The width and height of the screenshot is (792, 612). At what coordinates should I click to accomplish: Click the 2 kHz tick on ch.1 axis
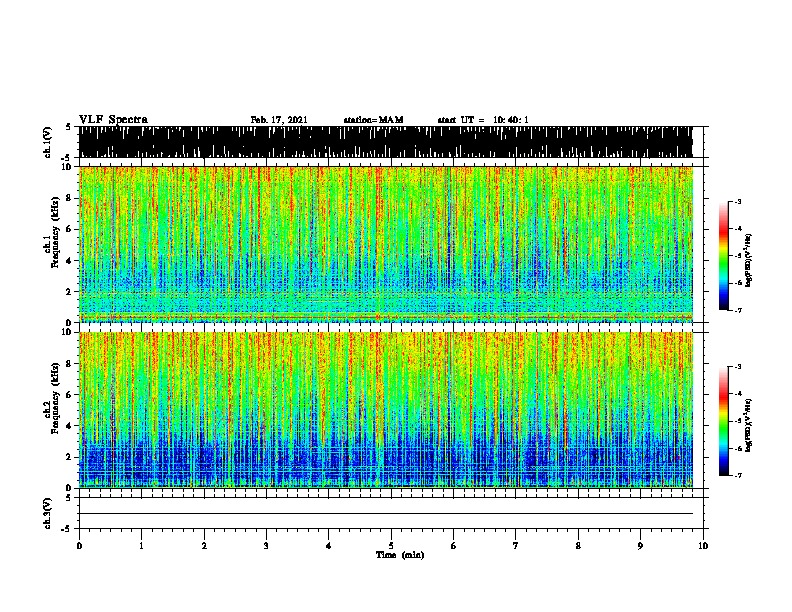pyautogui.click(x=69, y=291)
